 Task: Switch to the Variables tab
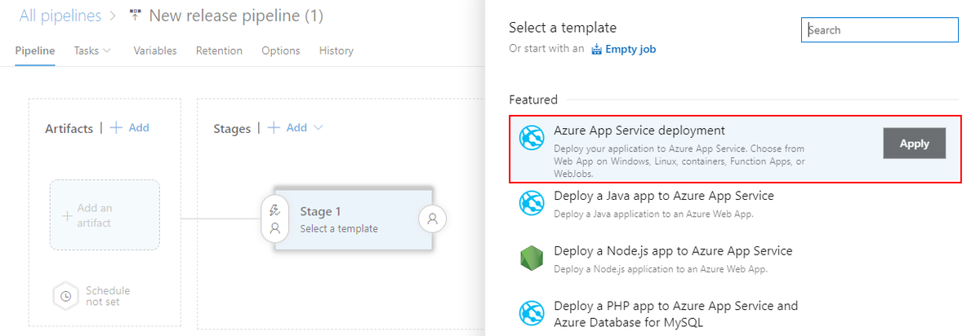pos(155,51)
